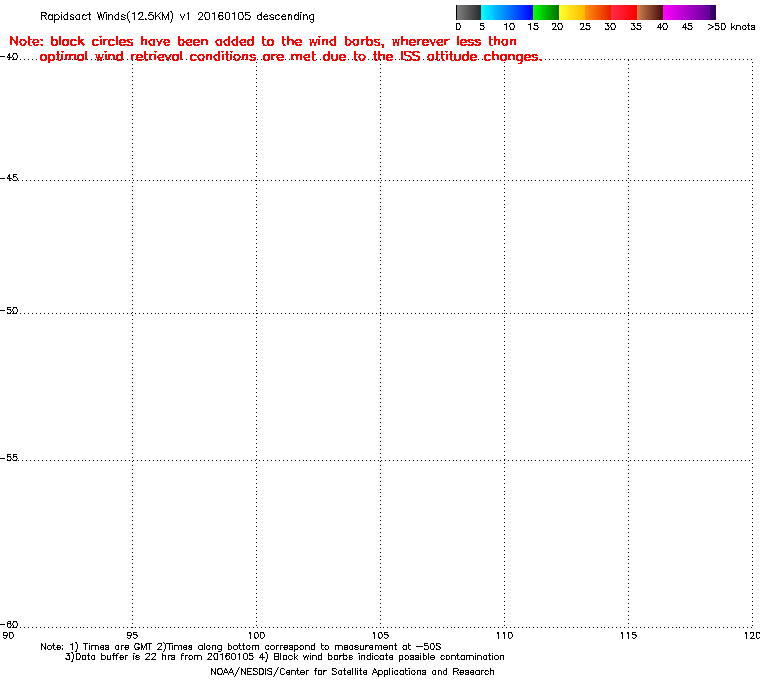Viewport: 760px width, 688px height.
Task: Click the NOAA/NESDIS credit text
Action: click(x=352, y=672)
